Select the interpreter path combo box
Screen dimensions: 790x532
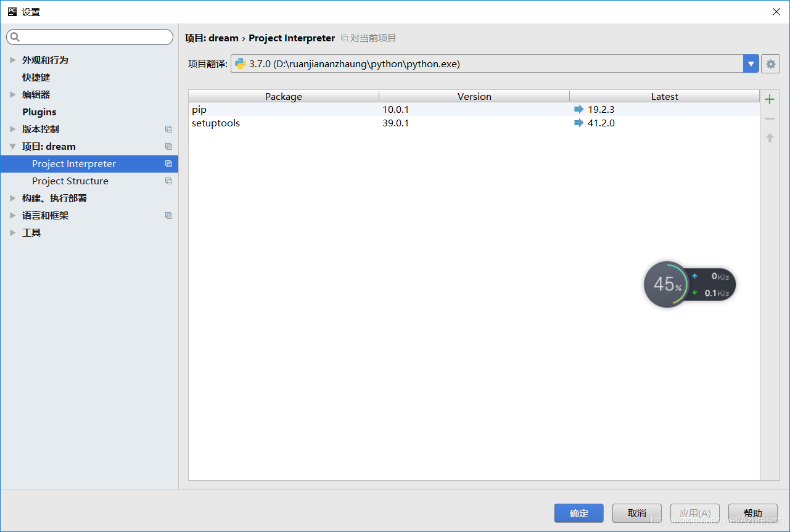click(495, 63)
